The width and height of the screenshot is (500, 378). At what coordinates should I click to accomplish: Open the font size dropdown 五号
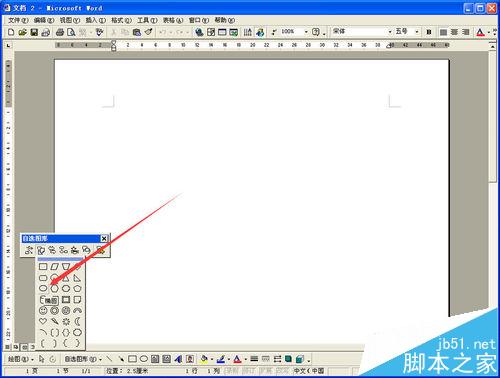tap(417, 32)
